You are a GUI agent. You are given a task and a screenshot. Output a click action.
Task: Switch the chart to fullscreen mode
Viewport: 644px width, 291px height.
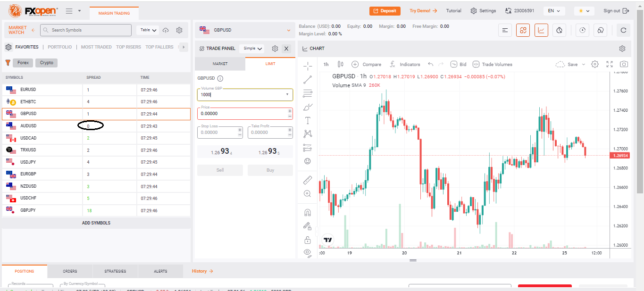(x=610, y=64)
